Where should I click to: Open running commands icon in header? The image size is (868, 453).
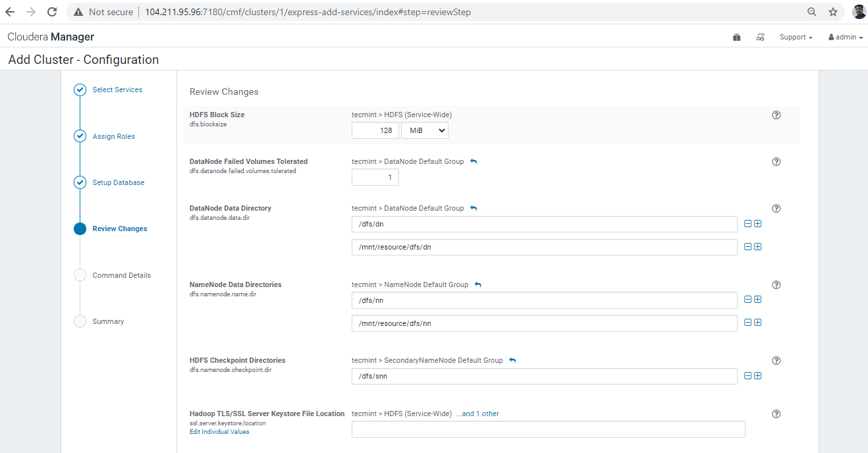760,38
